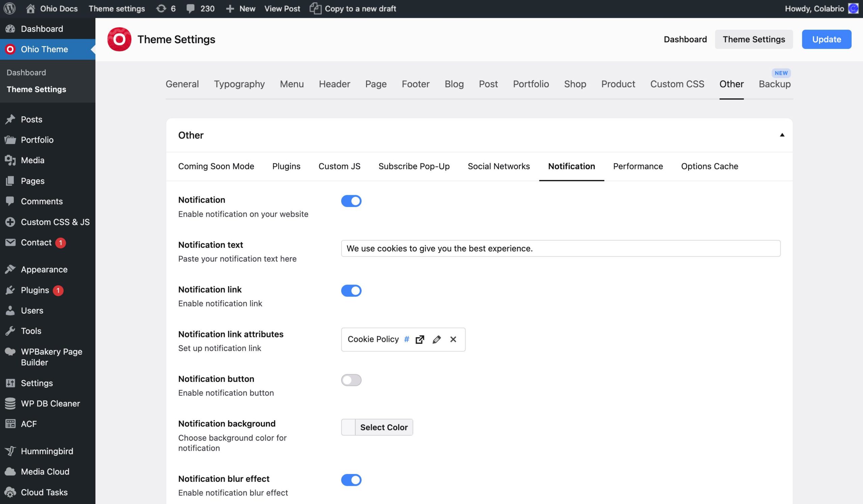This screenshot has width=863, height=504.
Task: Click the Ohio Docs home icon
Action: click(30, 8)
